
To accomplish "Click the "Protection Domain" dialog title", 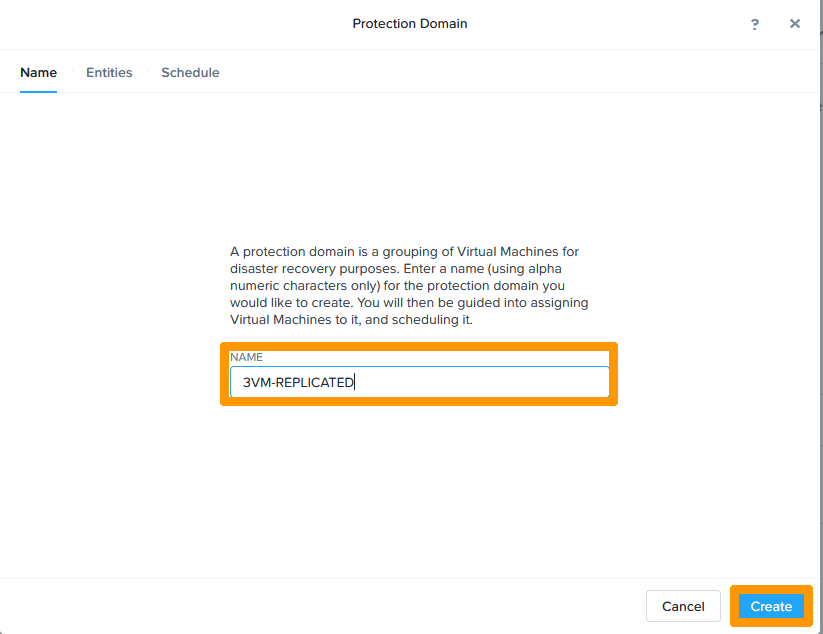I will (x=410, y=24).
